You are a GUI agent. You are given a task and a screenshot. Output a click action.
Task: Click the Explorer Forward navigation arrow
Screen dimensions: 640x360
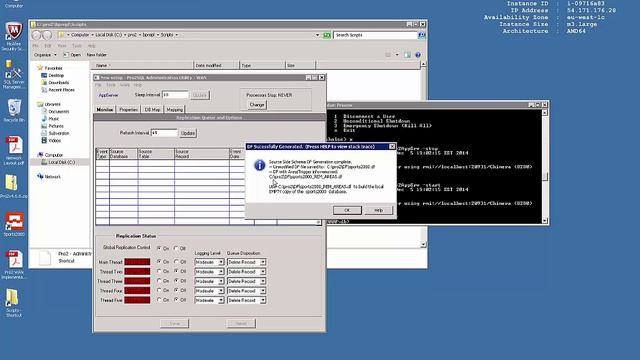point(47,36)
